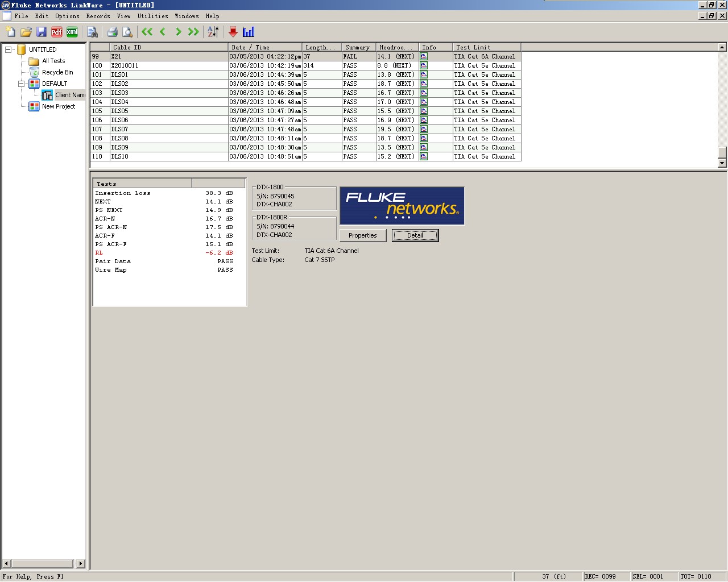This screenshot has height=582, width=728.
Task: Click the Summary column header
Action: (x=358, y=47)
